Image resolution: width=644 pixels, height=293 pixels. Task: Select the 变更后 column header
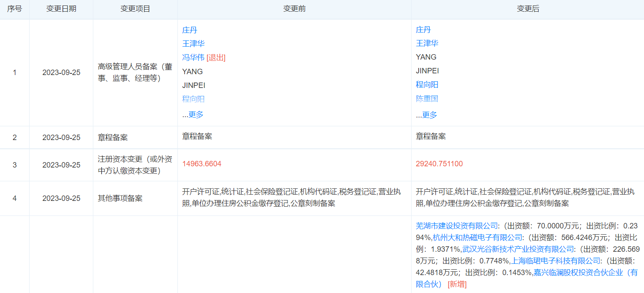(x=528, y=9)
